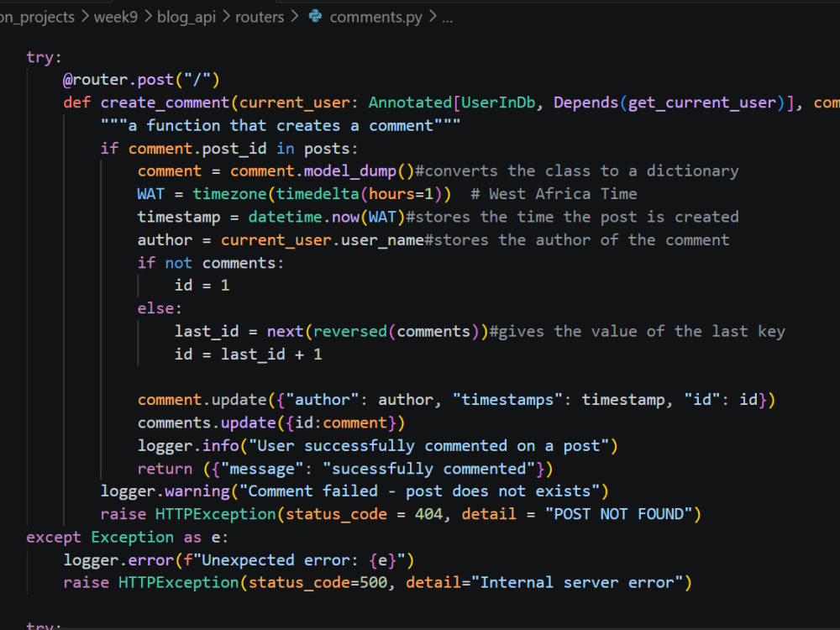Screen dimensions: 840x630
Task: Click the 'id = last_id + 1' line
Action: click(248, 354)
